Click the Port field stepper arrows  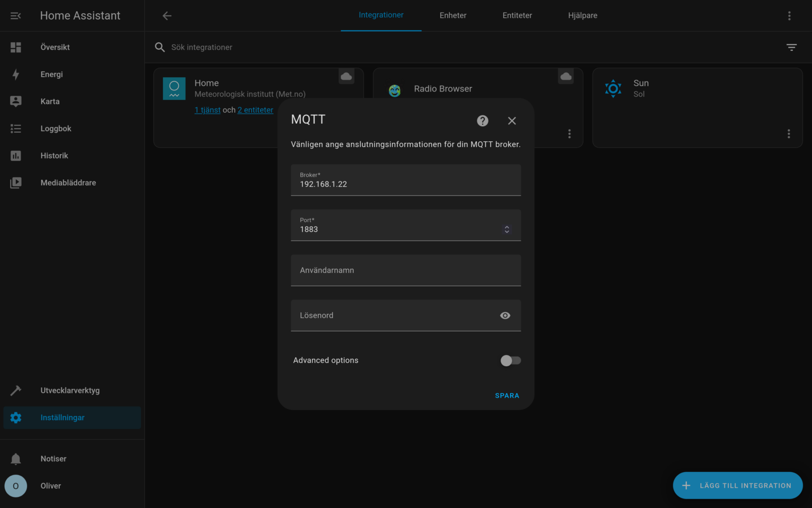tap(506, 229)
